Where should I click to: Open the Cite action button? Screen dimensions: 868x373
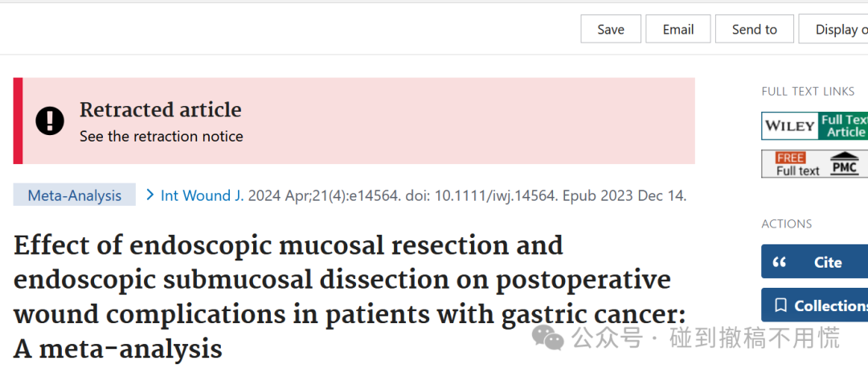(814, 261)
